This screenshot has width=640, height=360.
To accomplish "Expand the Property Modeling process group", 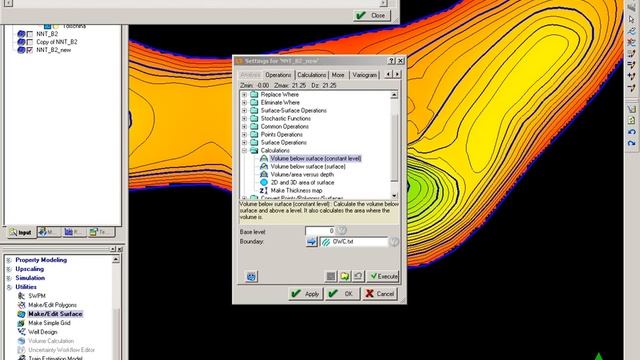I will pyautogui.click(x=9, y=260).
